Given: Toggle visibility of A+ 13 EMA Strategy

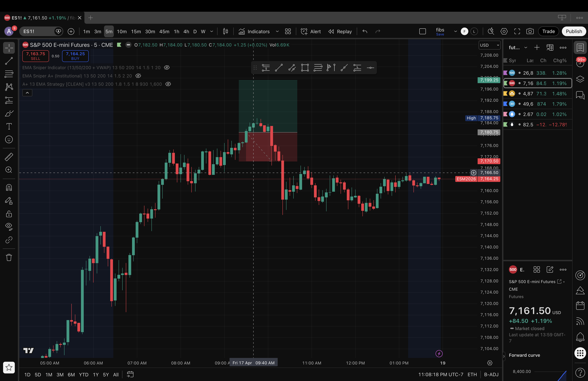Looking at the screenshot, I should coord(168,84).
